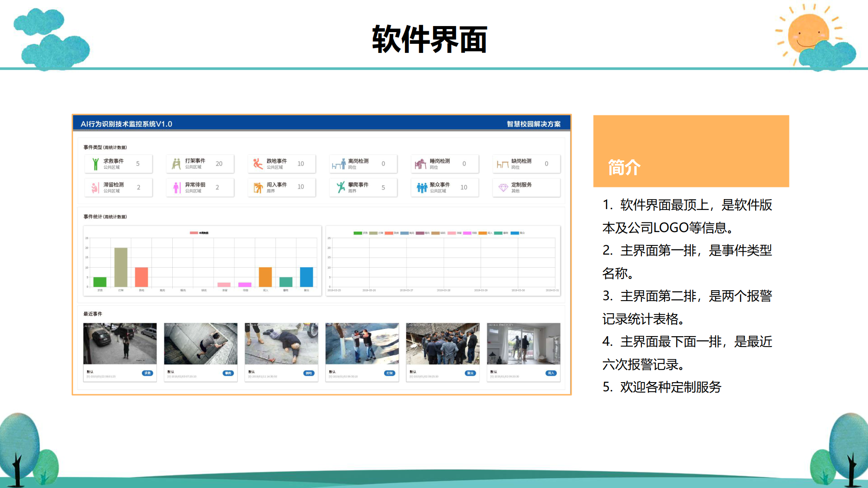The image size is (868, 488).
Task: Click the 攀爬事件 climbing figure icon
Action: (x=341, y=187)
